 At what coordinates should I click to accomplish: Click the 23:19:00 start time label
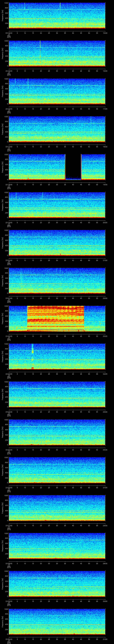[x=9, y=223]
